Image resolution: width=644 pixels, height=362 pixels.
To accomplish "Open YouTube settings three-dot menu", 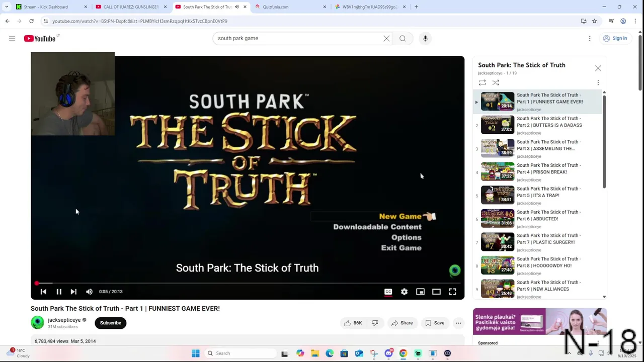I will pyautogui.click(x=590, y=38).
